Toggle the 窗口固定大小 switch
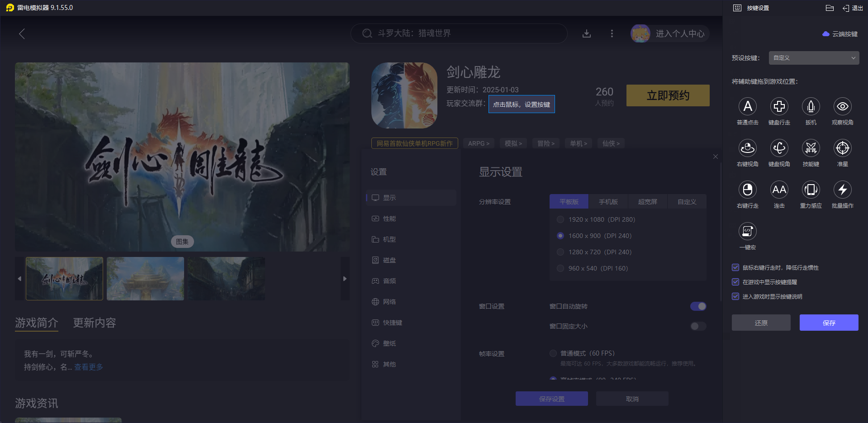This screenshot has width=868, height=423. coord(698,326)
